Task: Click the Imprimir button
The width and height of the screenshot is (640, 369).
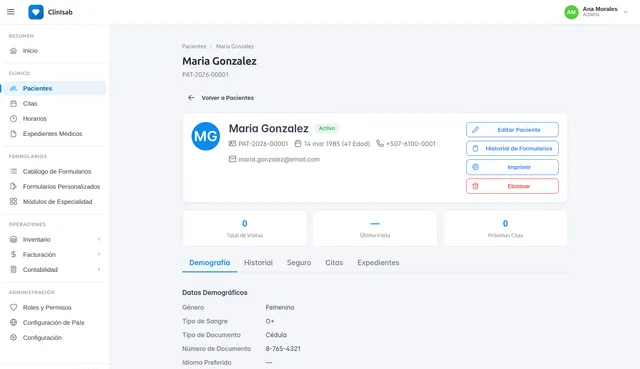Action: pyautogui.click(x=512, y=167)
